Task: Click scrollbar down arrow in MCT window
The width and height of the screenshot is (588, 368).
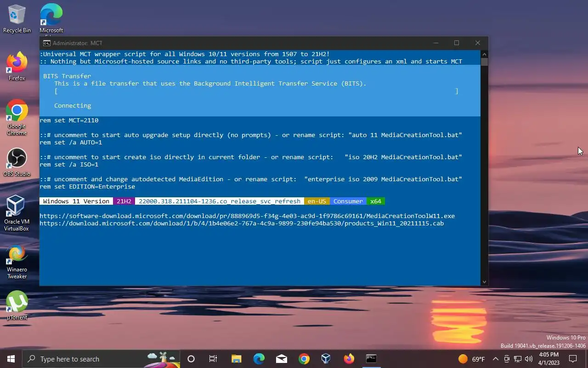Action: tap(484, 282)
